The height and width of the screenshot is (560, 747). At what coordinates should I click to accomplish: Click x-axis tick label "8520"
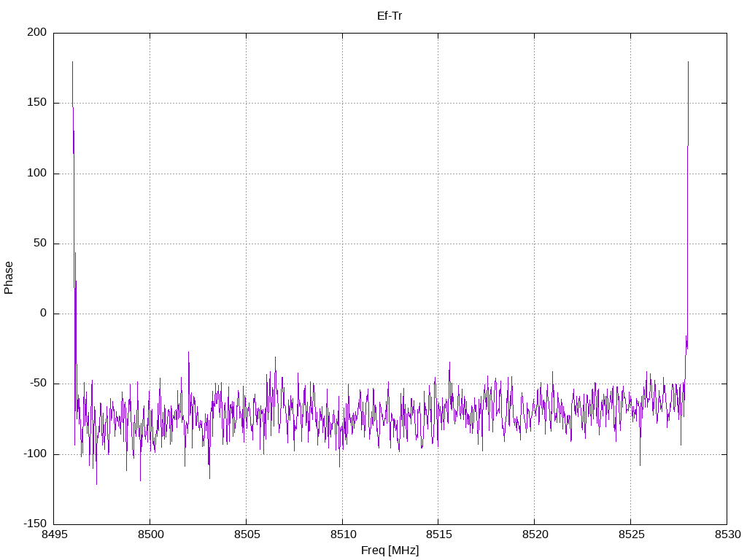click(x=535, y=534)
